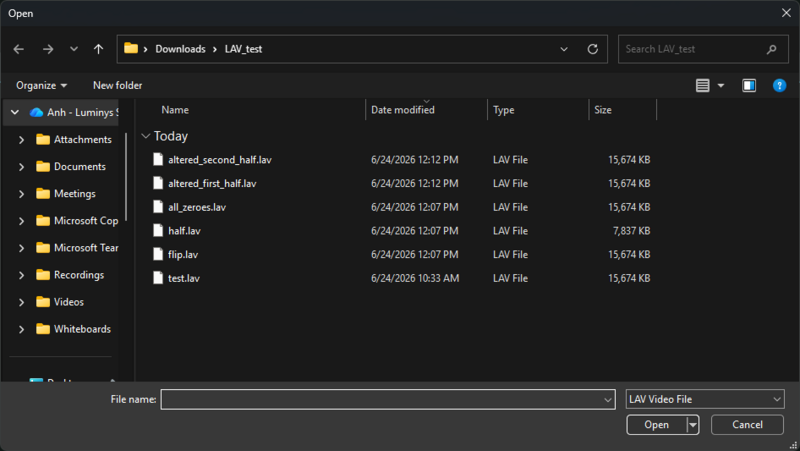This screenshot has height=451, width=800.
Task: Click file icon of flip.lav
Action: [x=158, y=254]
